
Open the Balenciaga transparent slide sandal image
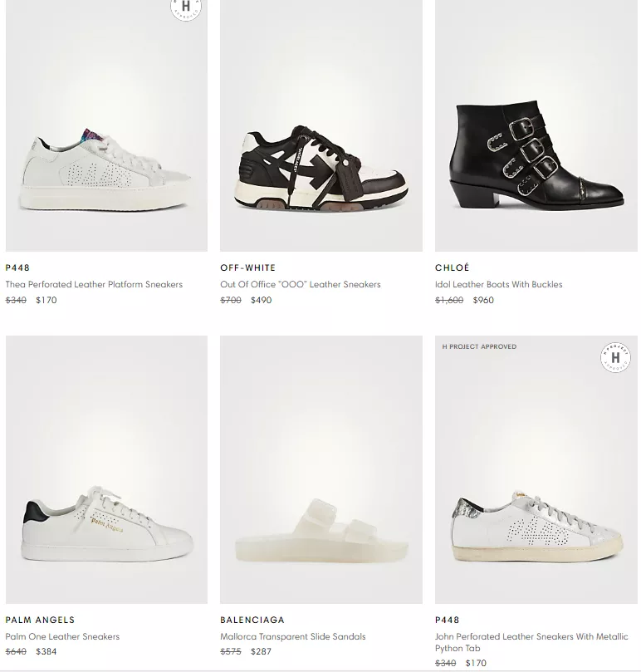tap(321, 469)
